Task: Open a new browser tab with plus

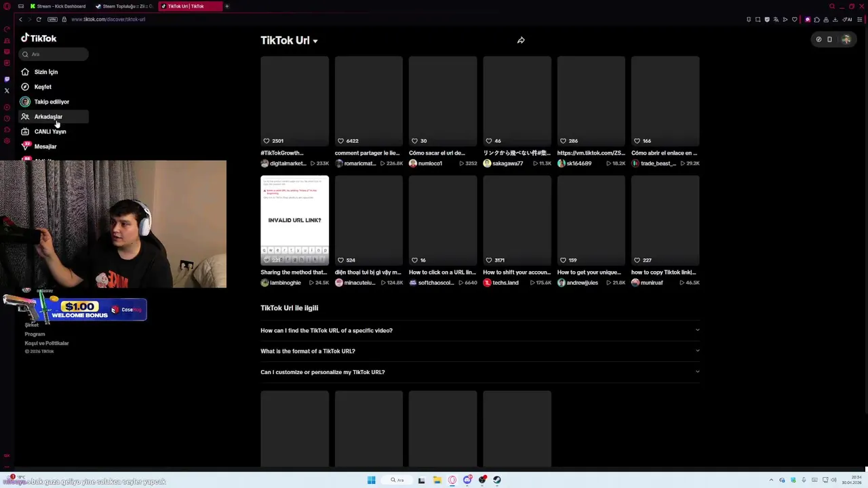Action: [227, 6]
